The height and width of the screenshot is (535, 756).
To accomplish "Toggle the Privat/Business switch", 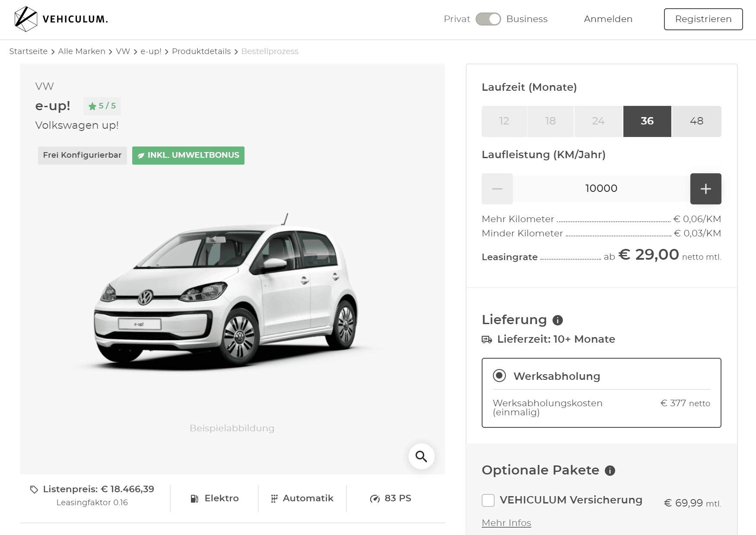I will tap(488, 19).
